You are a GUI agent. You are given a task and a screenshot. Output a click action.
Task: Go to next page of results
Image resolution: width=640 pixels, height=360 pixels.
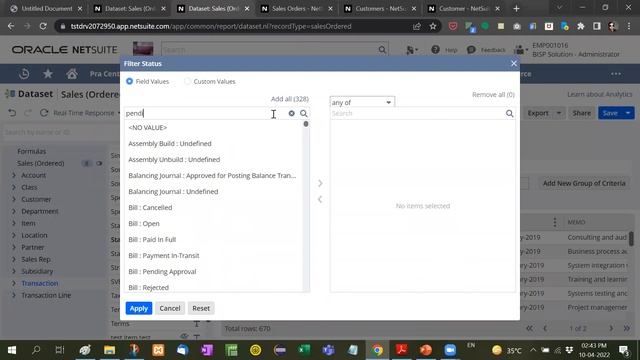point(611,328)
